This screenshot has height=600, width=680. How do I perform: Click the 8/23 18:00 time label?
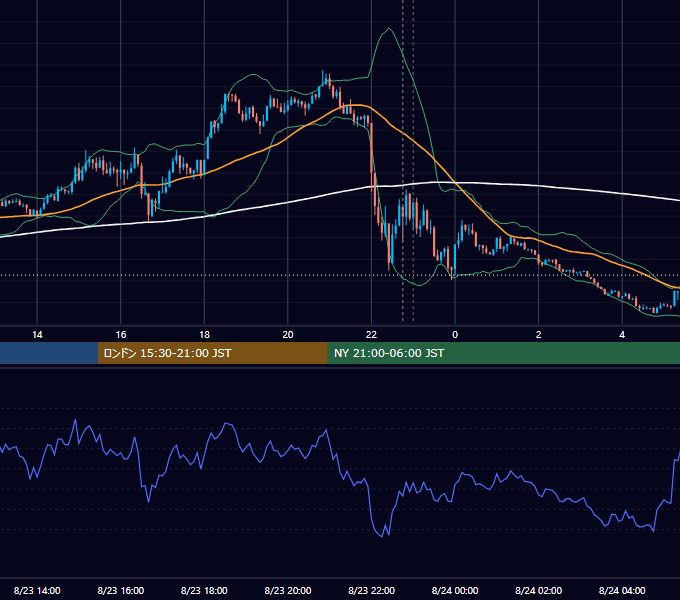click(x=204, y=590)
